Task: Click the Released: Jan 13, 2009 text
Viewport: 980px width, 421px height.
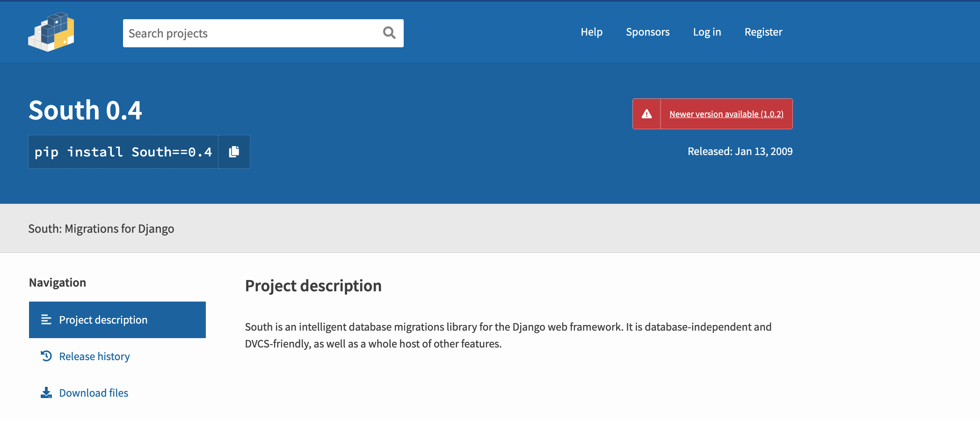Action: (x=740, y=151)
